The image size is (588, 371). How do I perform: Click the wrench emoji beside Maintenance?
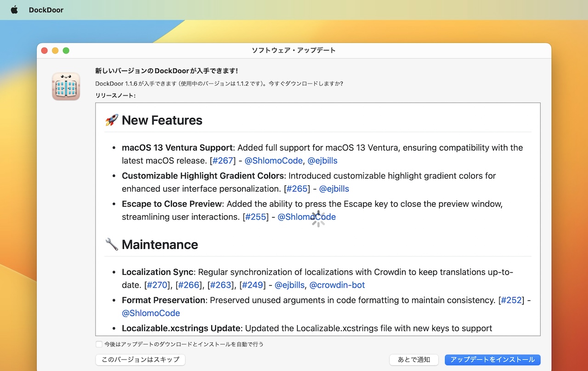pyautogui.click(x=112, y=244)
